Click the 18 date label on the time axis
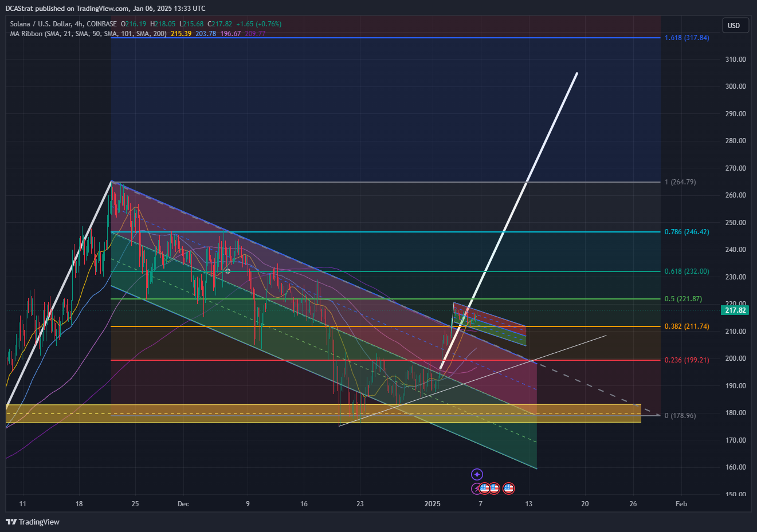This screenshot has height=532, width=757. [79, 504]
